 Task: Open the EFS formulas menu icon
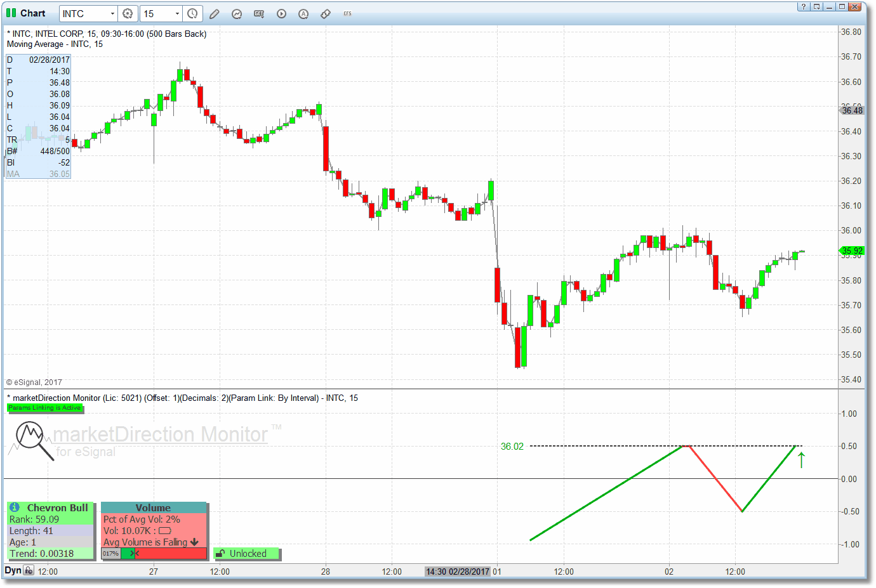coord(347,13)
